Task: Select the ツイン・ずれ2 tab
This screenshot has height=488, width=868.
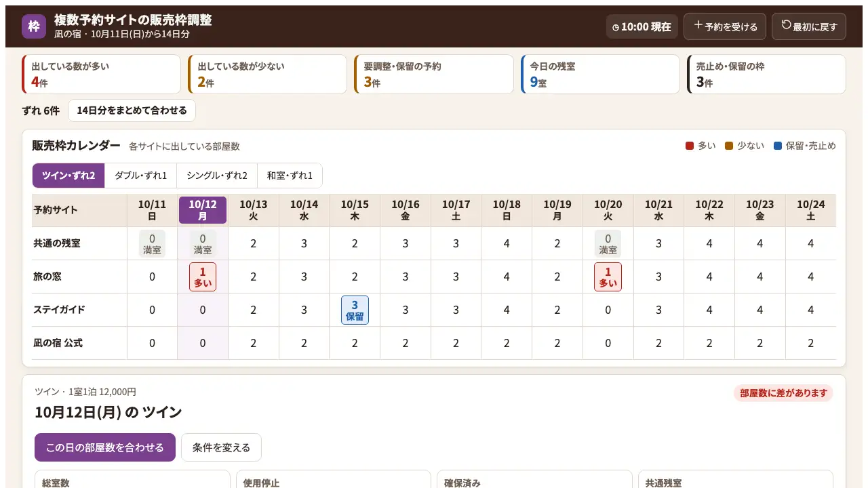Action: (x=68, y=176)
